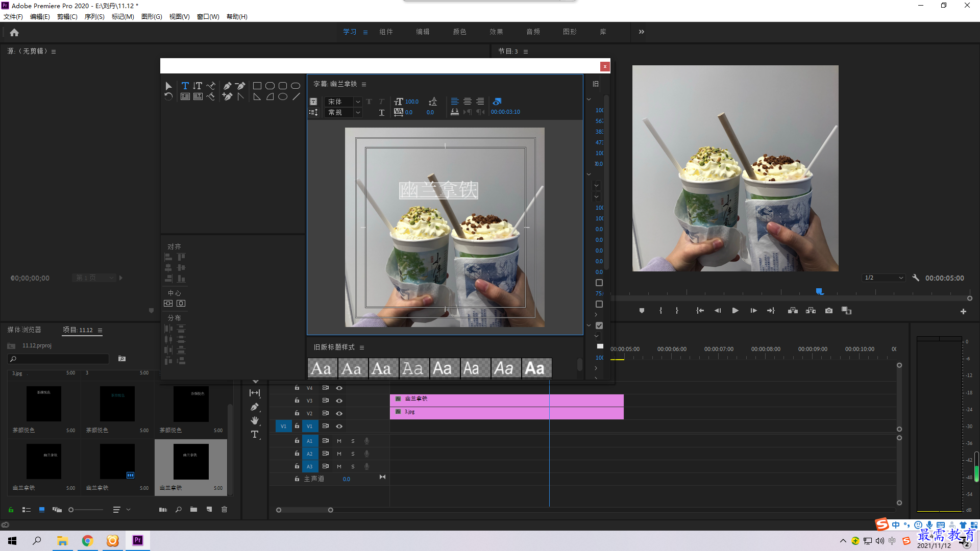Open playback resolution dropdown 1/2
Viewport: 980px width, 551px height.
click(884, 278)
